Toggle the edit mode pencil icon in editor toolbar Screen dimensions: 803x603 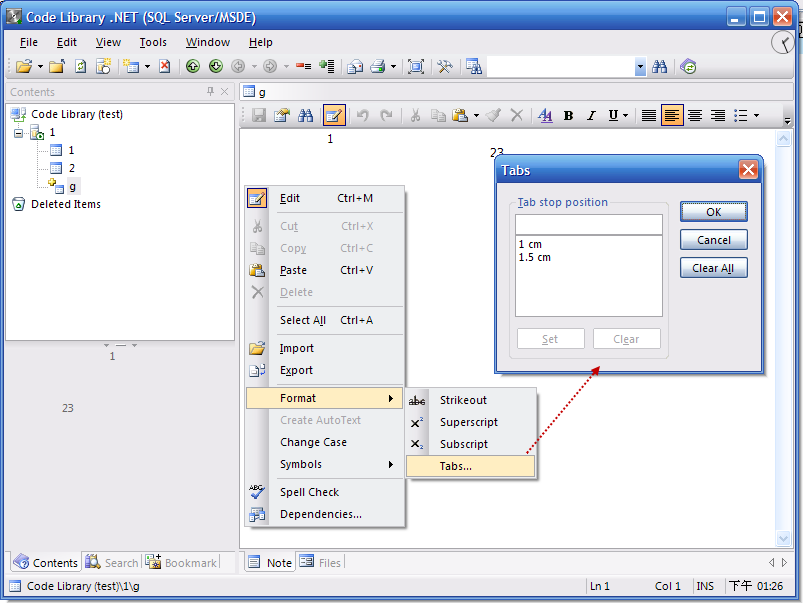coord(334,115)
